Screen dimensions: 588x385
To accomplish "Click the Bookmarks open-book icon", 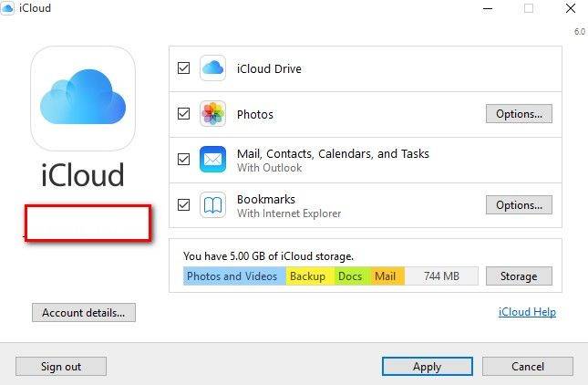I will point(212,205).
